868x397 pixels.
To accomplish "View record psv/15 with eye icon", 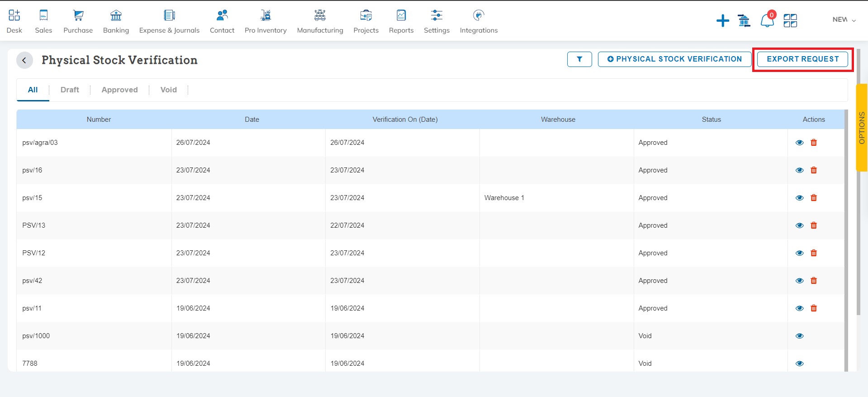I will [x=800, y=198].
